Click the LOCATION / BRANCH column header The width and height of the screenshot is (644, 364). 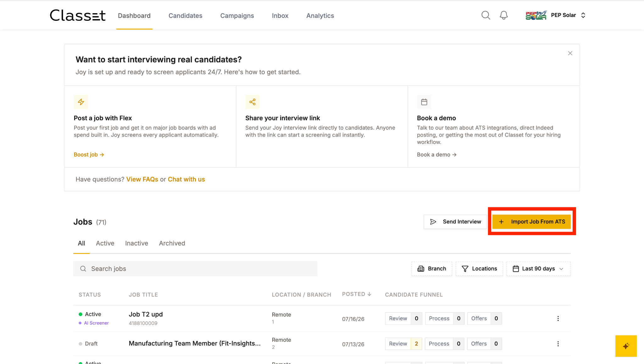(302, 295)
